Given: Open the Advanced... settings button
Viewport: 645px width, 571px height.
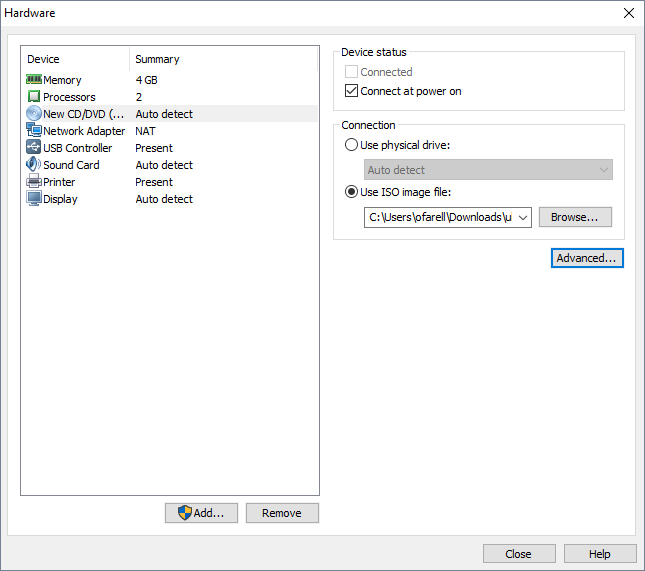Looking at the screenshot, I should 587,258.
